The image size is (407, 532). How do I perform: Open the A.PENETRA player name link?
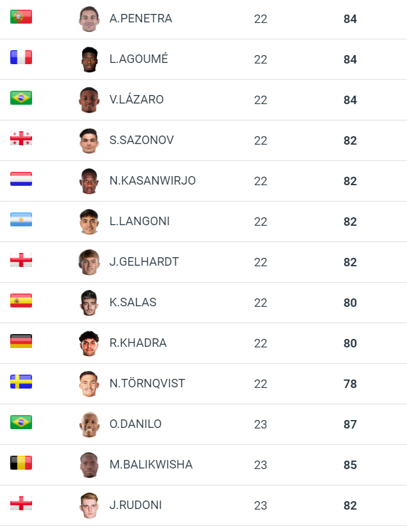click(x=141, y=19)
